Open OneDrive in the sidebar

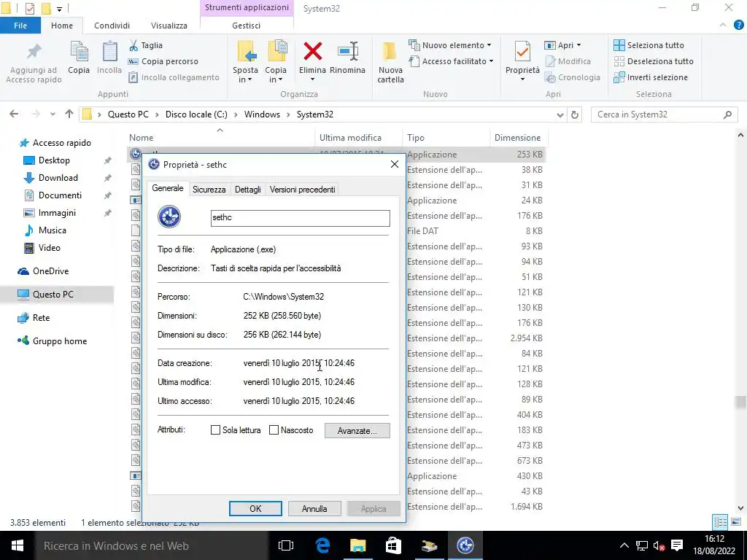click(50, 271)
